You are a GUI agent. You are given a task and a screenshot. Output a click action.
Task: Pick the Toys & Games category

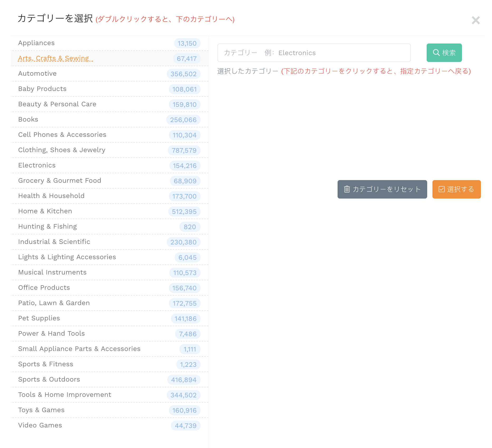point(110,410)
